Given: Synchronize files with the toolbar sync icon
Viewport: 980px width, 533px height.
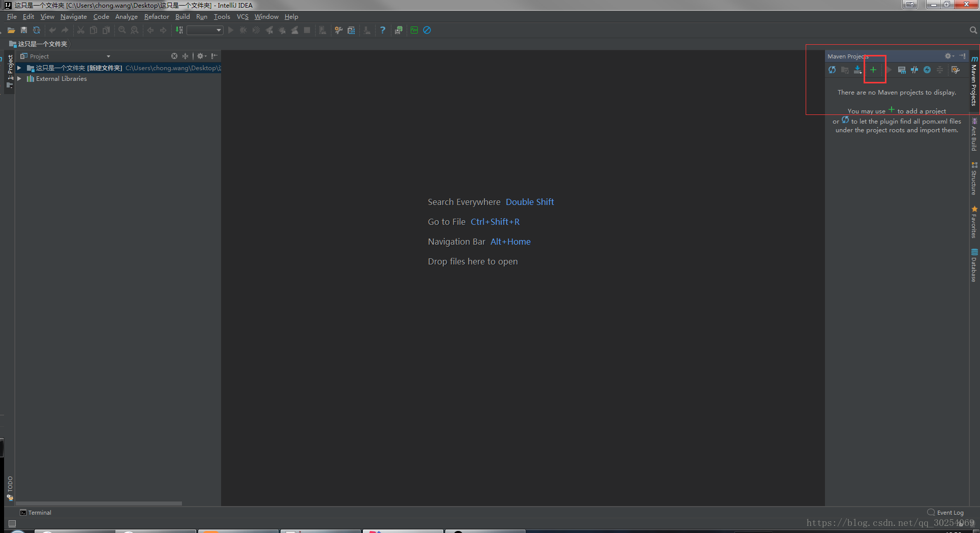Looking at the screenshot, I should [x=37, y=31].
